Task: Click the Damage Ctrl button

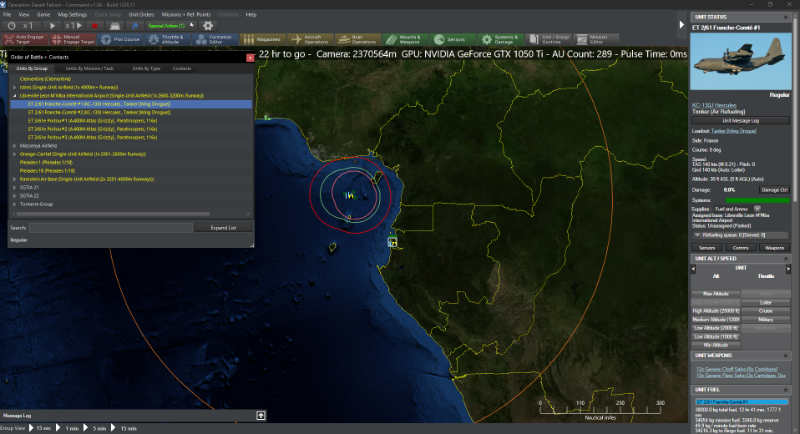Action: tap(774, 190)
